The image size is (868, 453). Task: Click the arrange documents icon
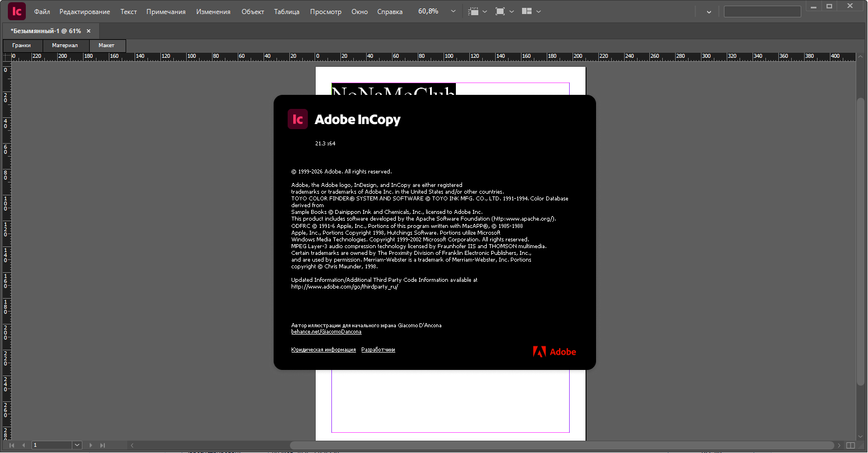(527, 11)
